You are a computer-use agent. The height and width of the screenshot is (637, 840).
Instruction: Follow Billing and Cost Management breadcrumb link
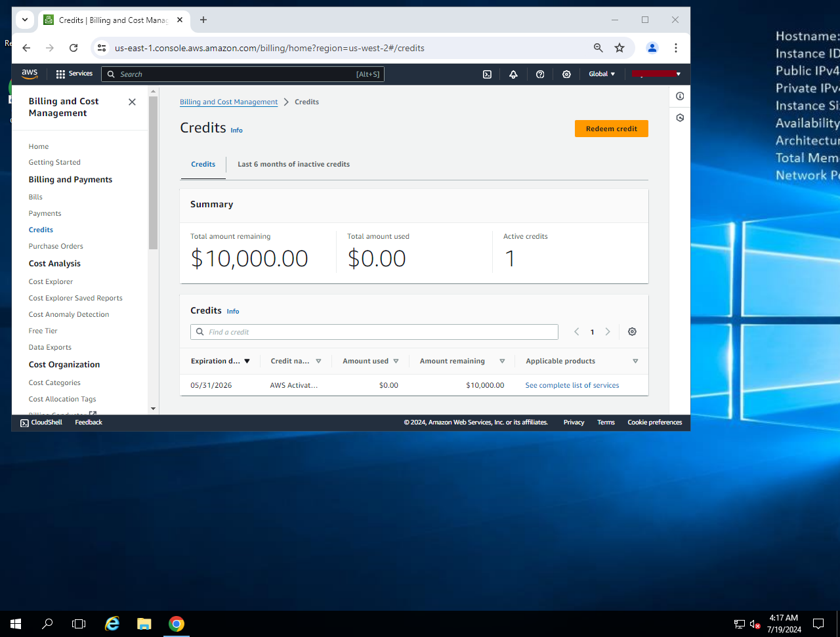click(229, 102)
